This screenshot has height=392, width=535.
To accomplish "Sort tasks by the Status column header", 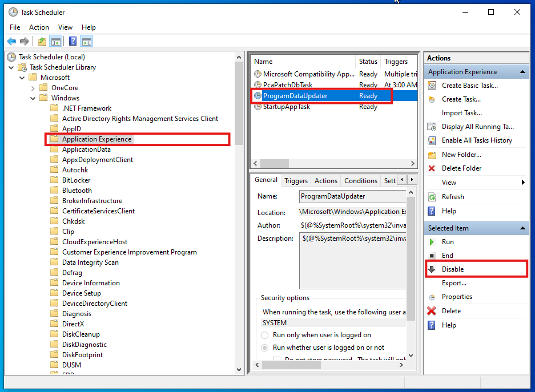I will [368, 62].
